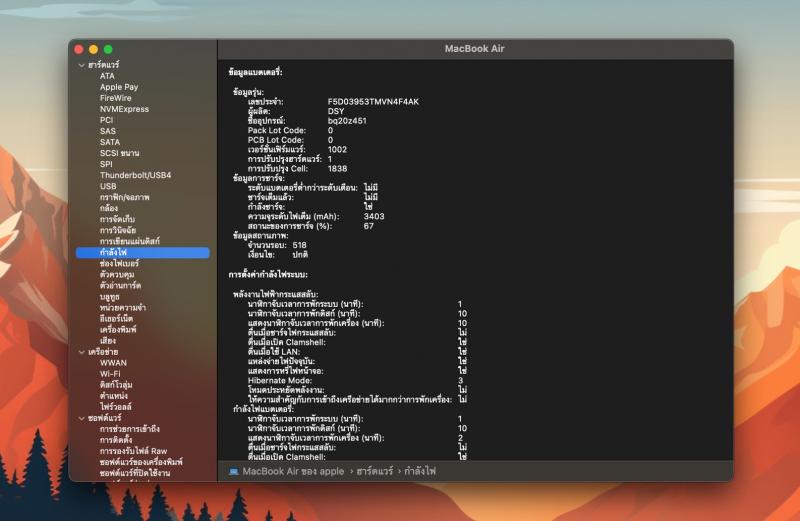Open the Thunderbolt/USB4 sidebar entry

click(x=136, y=175)
